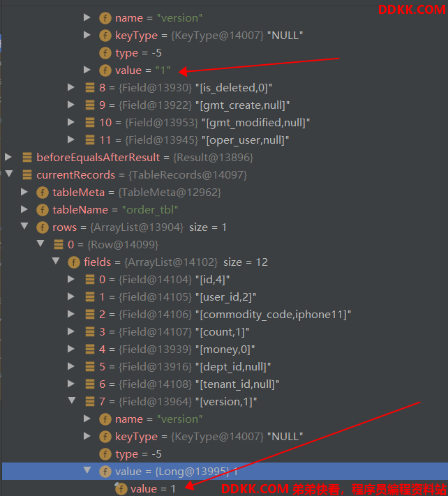Image resolution: width=448 pixels, height=496 pixels.
Task: Select the "[gmt_modified,null]" text
Action: (256, 122)
